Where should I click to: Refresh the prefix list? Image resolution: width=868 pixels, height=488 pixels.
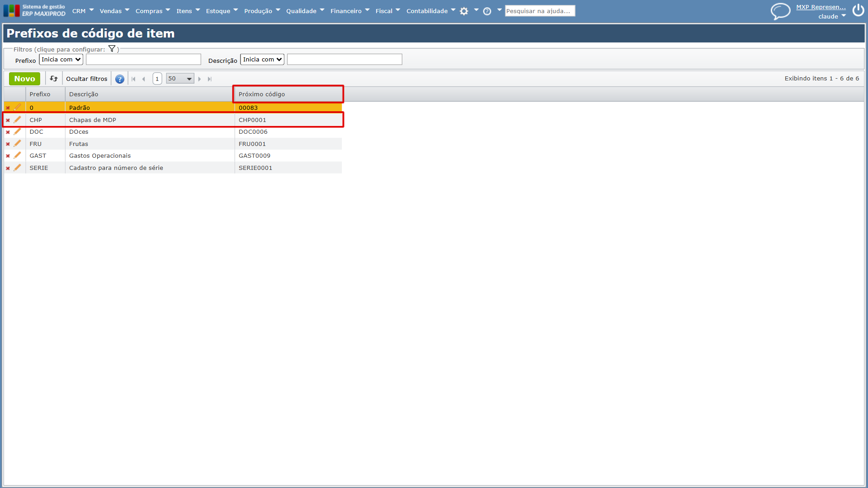click(54, 79)
